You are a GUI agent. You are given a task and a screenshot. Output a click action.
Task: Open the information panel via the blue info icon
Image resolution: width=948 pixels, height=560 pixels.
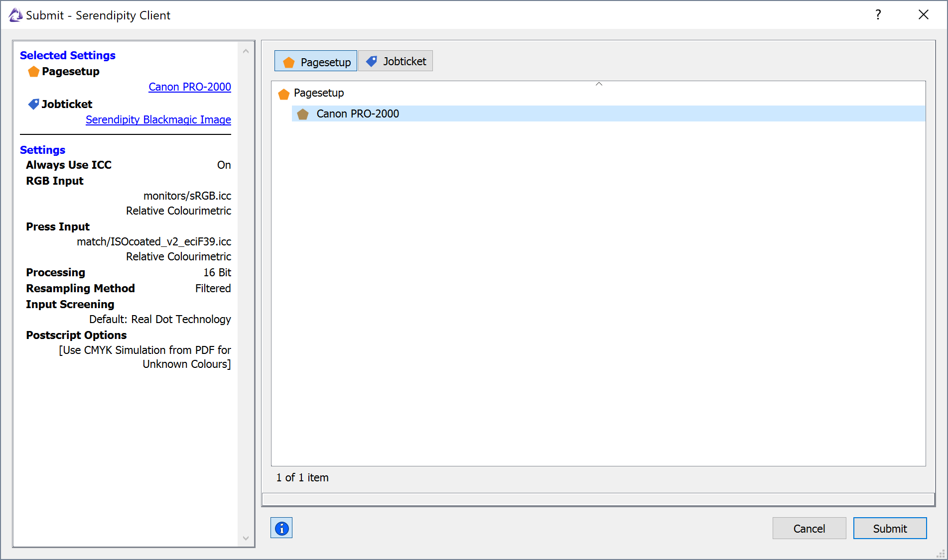(x=281, y=528)
